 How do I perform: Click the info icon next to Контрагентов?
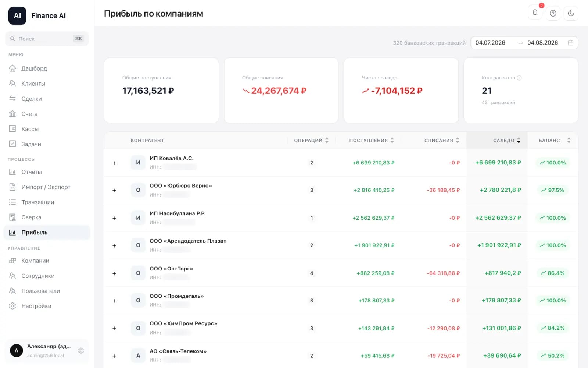click(x=519, y=78)
